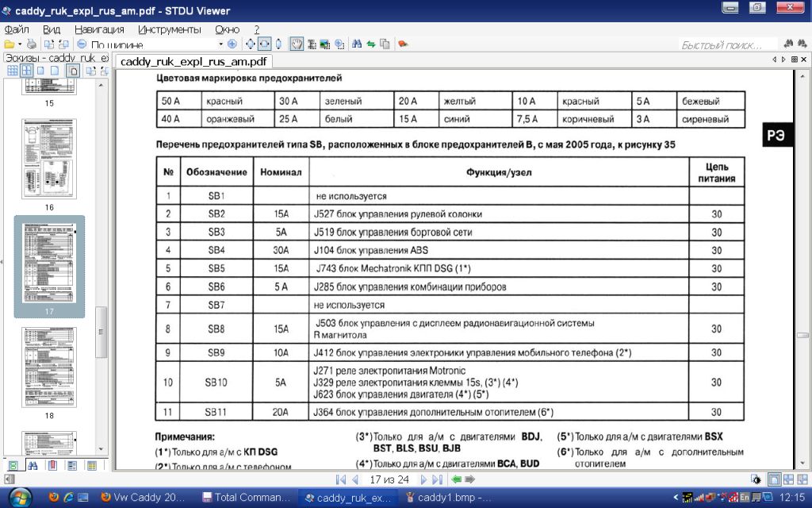812x508 pixels.
Task: Open the Windows Start button
Action: click(21, 498)
